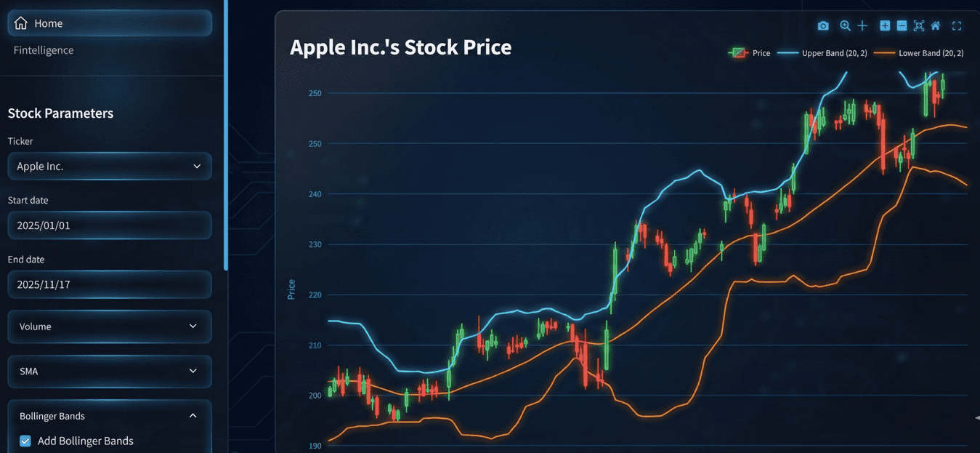Image resolution: width=980 pixels, height=453 pixels.
Task: Open the Ticker dropdown showing Apple Inc.
Action: coord(110,167)
